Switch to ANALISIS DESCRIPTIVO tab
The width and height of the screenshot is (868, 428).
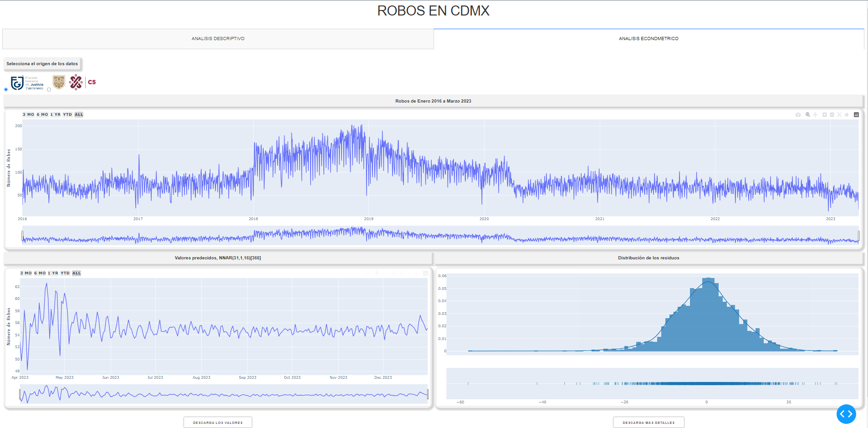click(218, 39)
